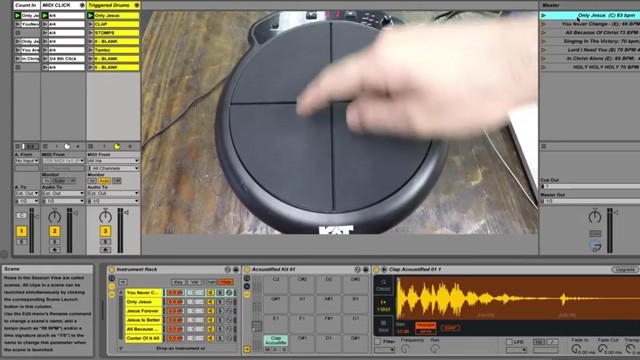Screen dimensions: 640x360
Task: Enable the Simpler LFO checkbox
Action: click(x=509, y=341)
